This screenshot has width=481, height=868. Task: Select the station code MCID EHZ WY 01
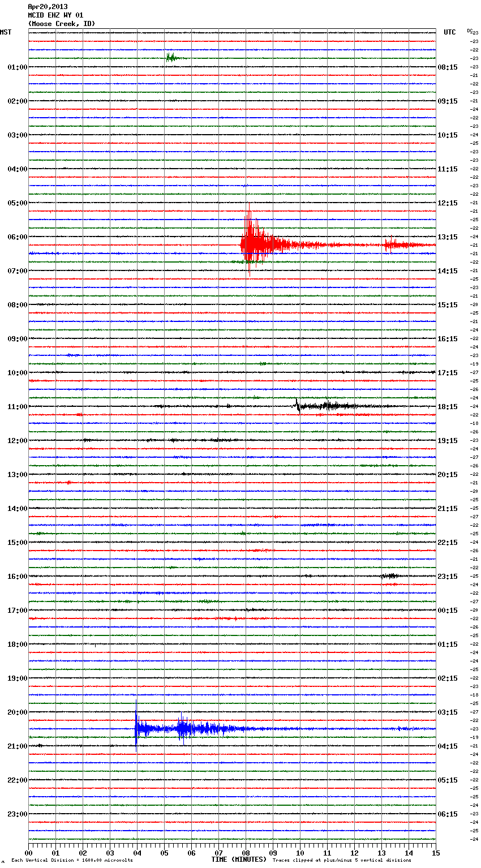55,15
